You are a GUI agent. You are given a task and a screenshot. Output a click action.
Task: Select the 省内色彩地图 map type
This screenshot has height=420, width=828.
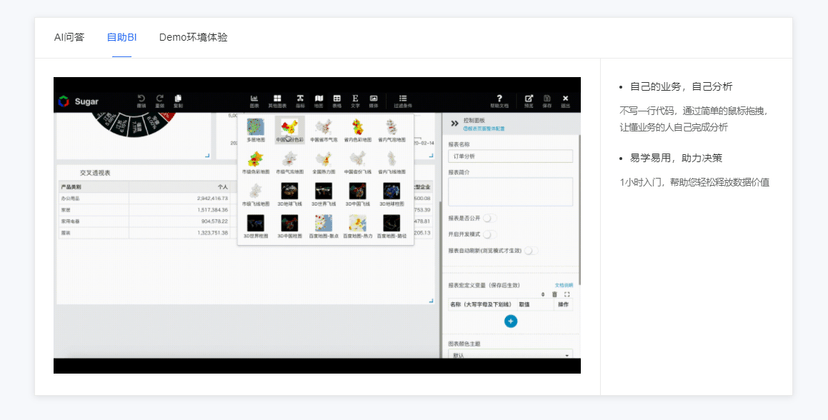click(x=357, y=130)
